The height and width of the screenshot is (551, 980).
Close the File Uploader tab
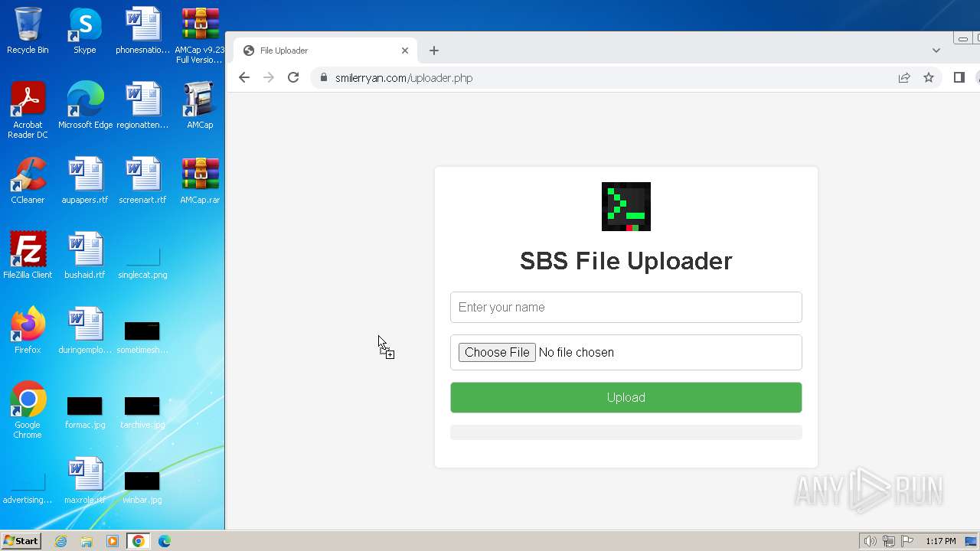pos(405,51)
